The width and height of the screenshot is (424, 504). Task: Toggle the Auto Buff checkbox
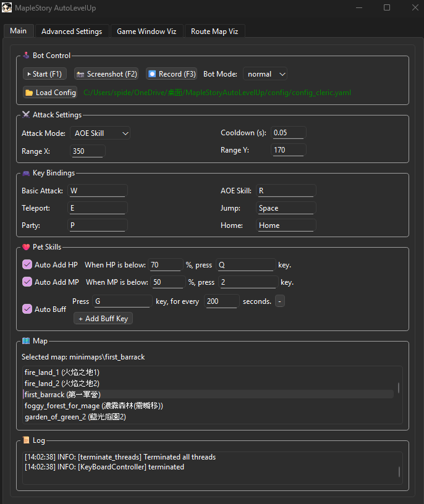coord(27,309)
